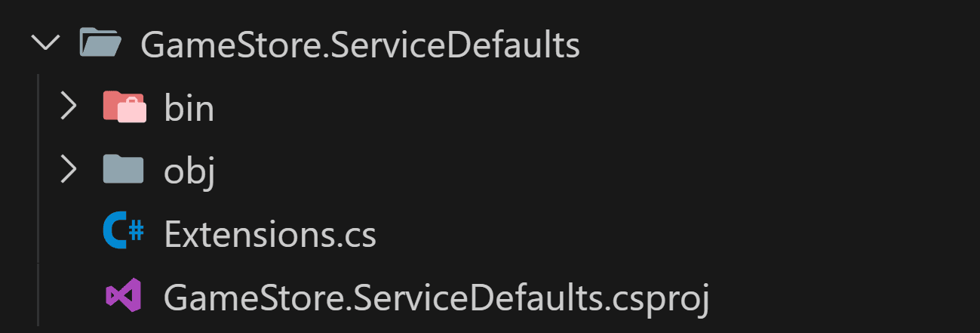The height and width of the screenshot is (333, 980).
Task: Click the blue C# file icon
Action: point(123,233)
